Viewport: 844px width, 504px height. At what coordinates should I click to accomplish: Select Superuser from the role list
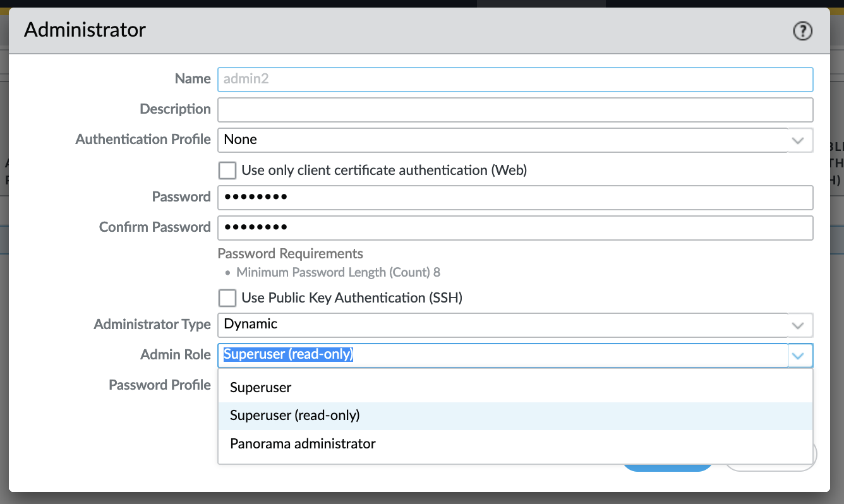tap(515, 388)
